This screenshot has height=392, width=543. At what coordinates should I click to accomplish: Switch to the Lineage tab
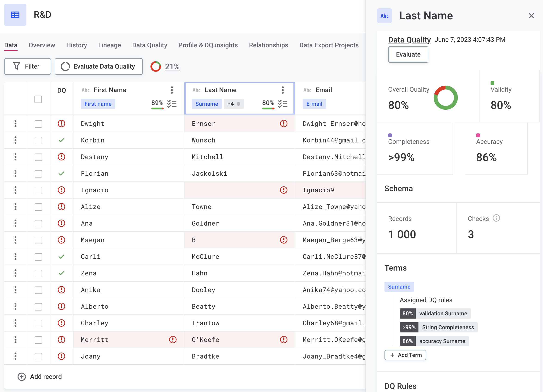click(110, 45)
